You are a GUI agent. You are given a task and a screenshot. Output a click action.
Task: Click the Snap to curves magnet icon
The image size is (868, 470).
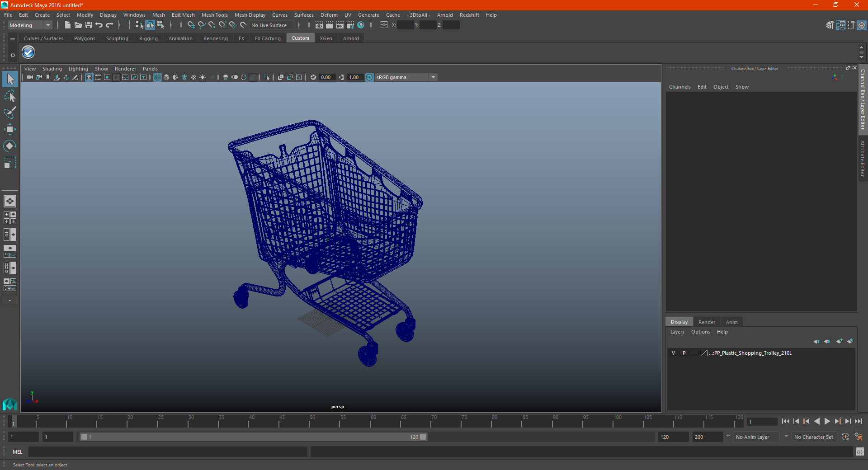(202, 25)
